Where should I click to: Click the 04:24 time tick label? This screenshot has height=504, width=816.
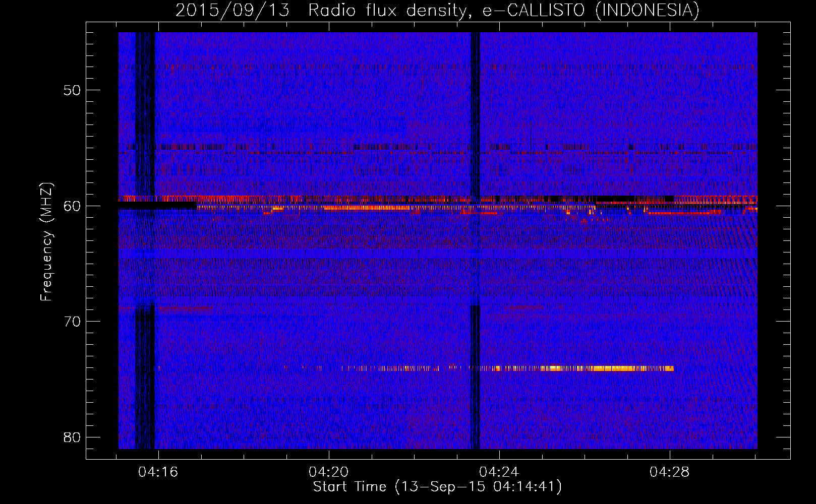click(499, 472)
